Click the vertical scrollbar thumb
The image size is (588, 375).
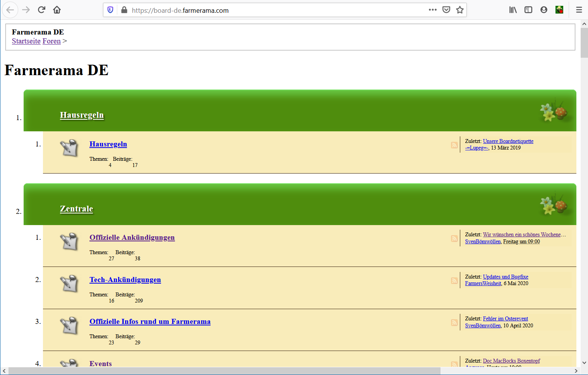pyautogui.click(x=584, y=43)
